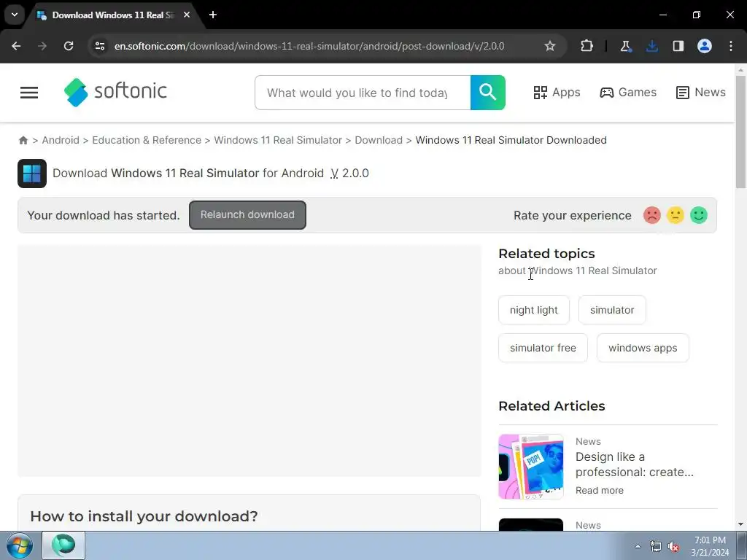Click the browser icon in the taskbar
This screenshot has width=747, height=560.
tap(63, 545)
